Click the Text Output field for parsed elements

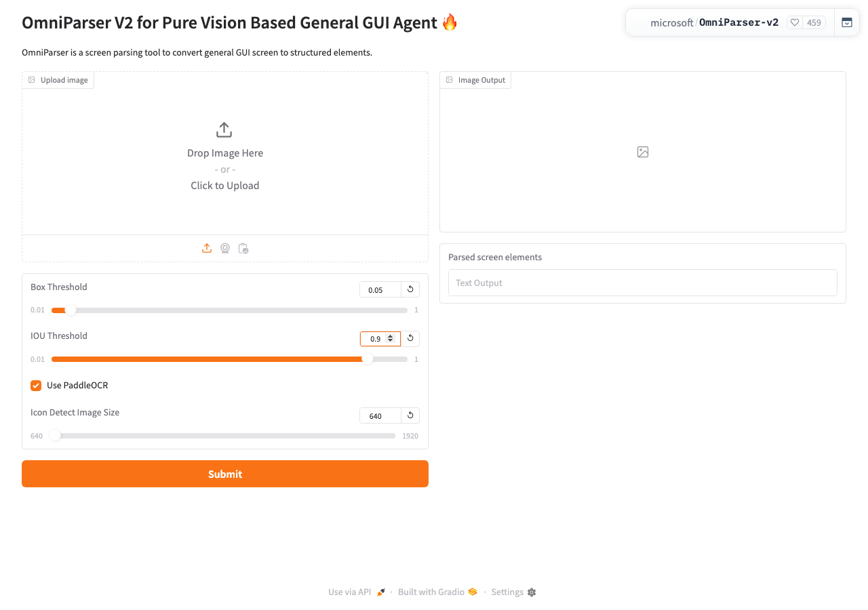pos(643,283)
